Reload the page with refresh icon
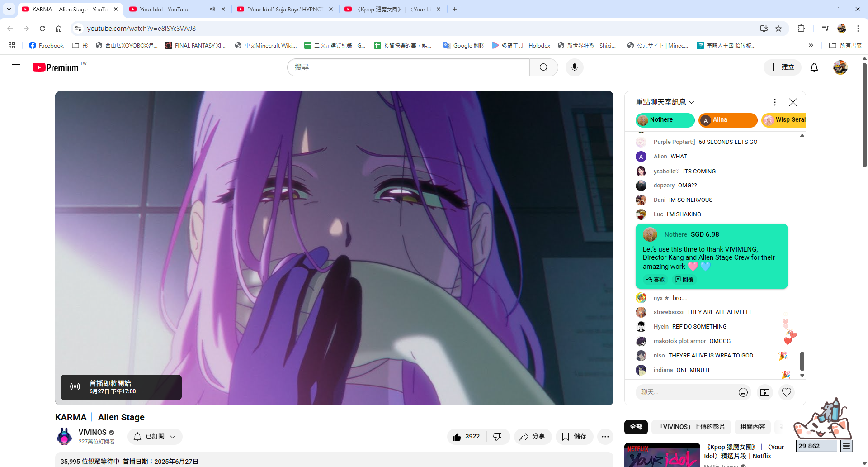Viewport: 868px width, 467px height. pos(42,29)
